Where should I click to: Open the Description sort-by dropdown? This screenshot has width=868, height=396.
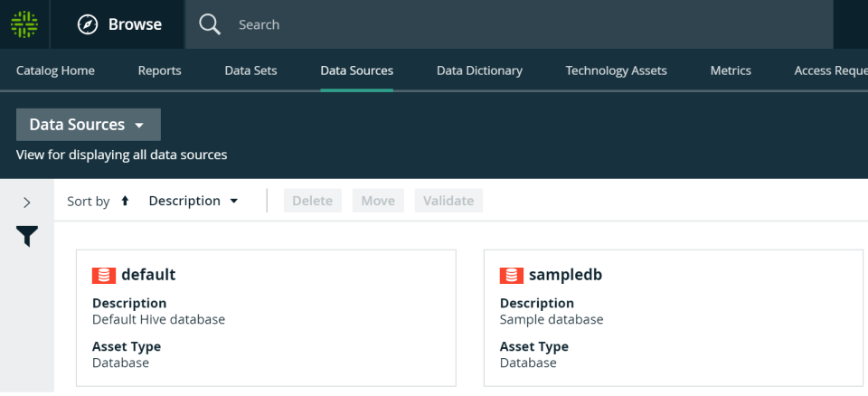(193, 201)
